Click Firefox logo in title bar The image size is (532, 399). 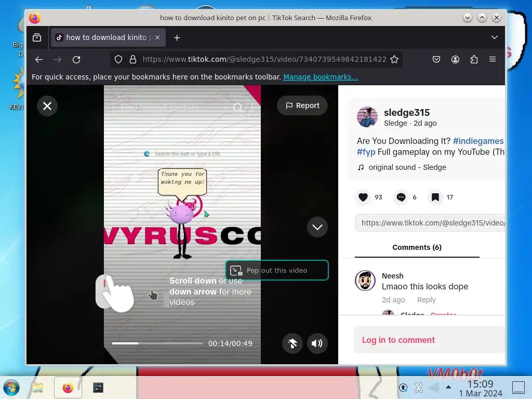35,18
